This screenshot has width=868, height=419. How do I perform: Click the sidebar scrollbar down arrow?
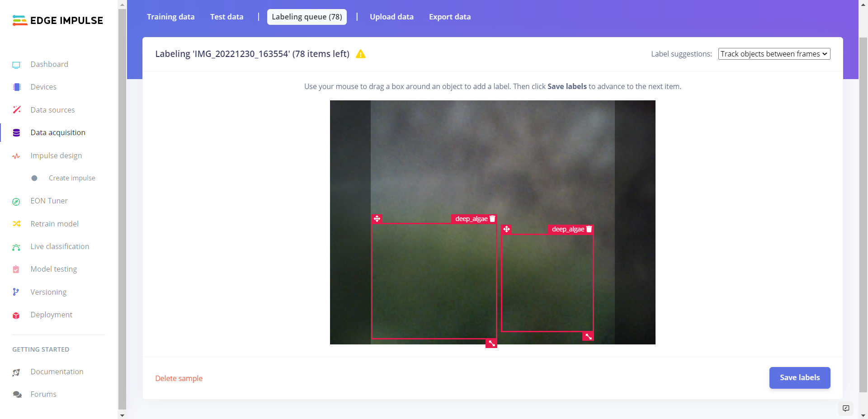coord(122,415)
